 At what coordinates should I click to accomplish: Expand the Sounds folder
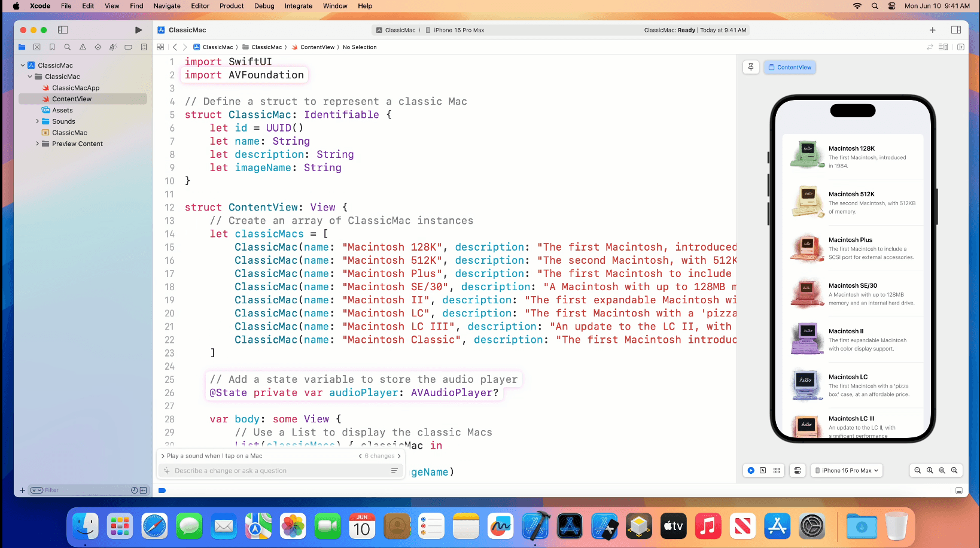click(38, 121)
